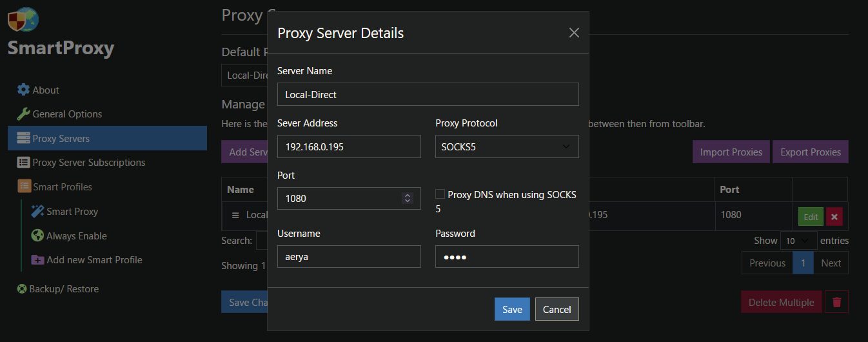Click the Save Changes button
This screenshot has height=342, width=868.
(245, 302)
